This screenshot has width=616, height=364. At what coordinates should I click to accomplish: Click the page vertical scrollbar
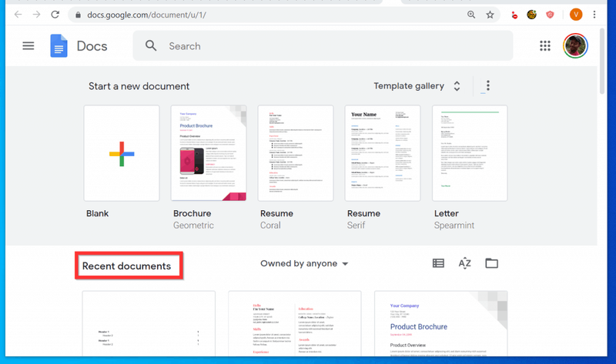tap(602, 61)
